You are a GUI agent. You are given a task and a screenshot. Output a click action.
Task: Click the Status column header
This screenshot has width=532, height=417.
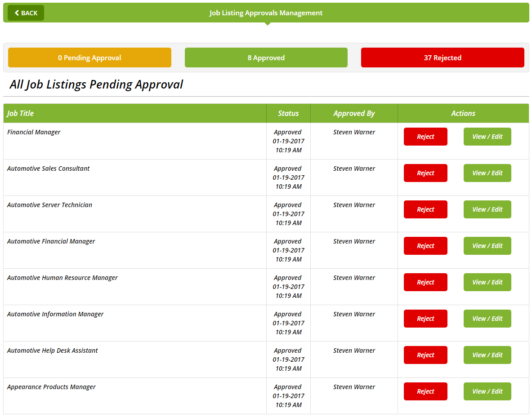pyautogui.click(x=288, y=113)
